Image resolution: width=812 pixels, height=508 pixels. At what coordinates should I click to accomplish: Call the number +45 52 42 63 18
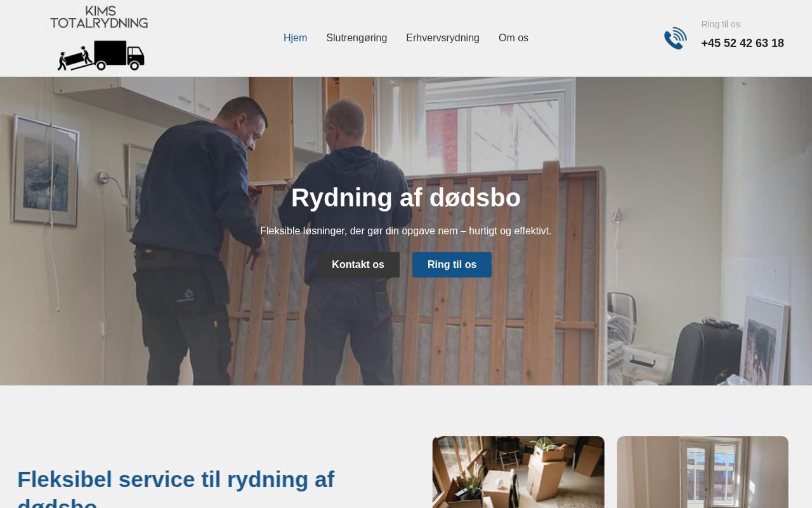point(742,43)
